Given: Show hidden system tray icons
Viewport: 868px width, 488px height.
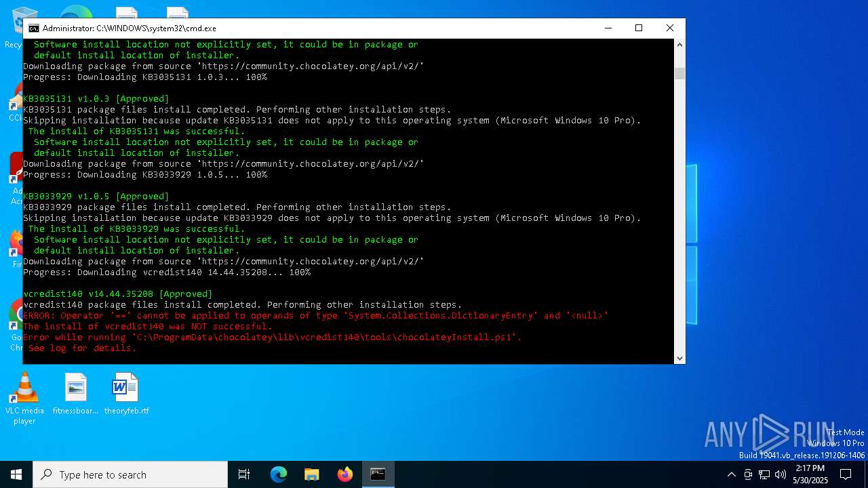Looking at the screenshot, I should click(731, 474).
